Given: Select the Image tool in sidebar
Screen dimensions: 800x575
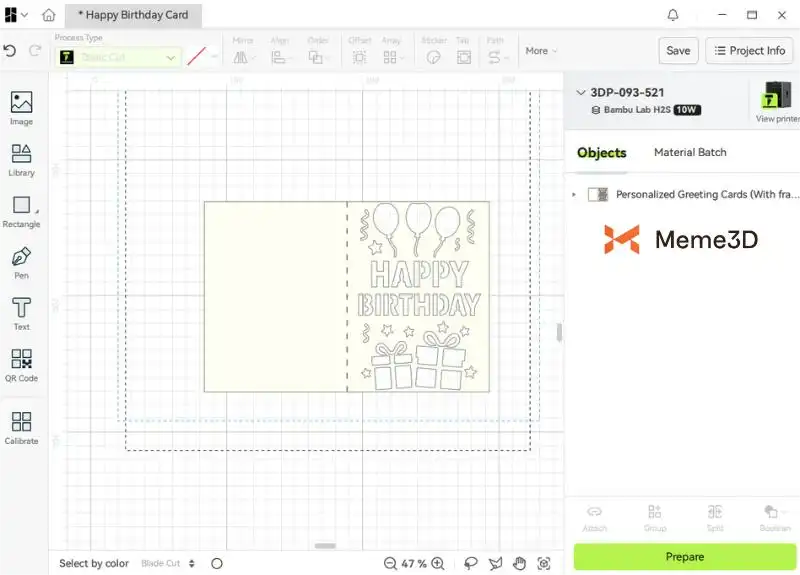Looking at the screenshot, I should click(x=21, y=108).
